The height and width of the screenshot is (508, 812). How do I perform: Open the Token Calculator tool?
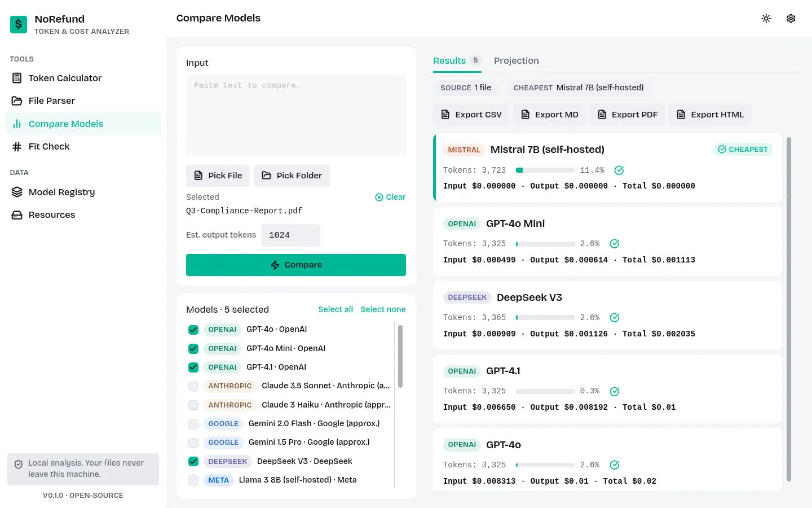coord(83,78)
